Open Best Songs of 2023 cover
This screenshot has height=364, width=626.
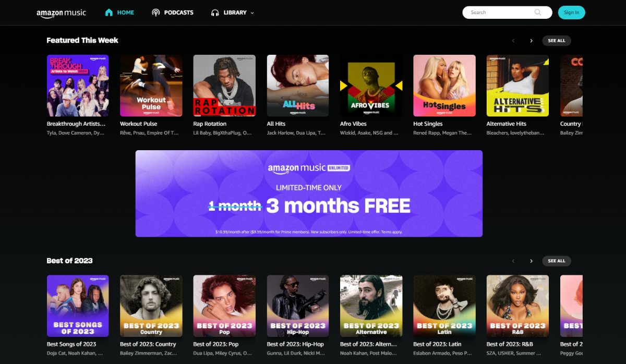click(78, 306)
